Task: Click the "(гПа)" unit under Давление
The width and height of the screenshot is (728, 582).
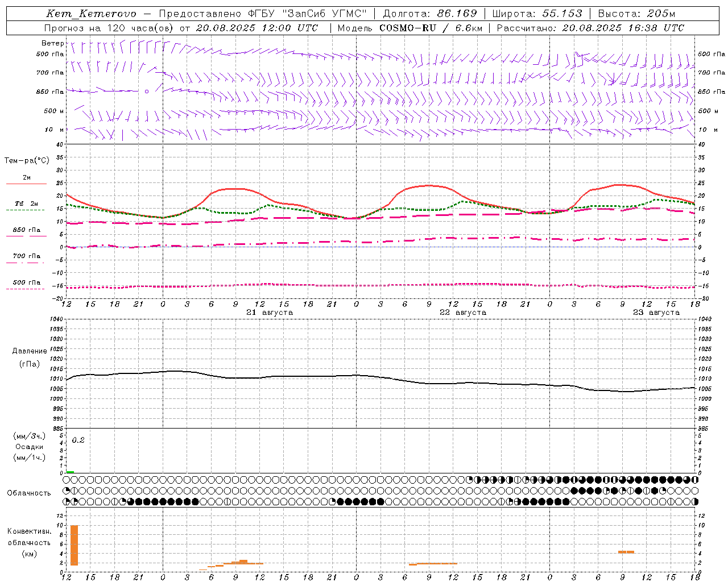Action: click(x=30, y=364)
